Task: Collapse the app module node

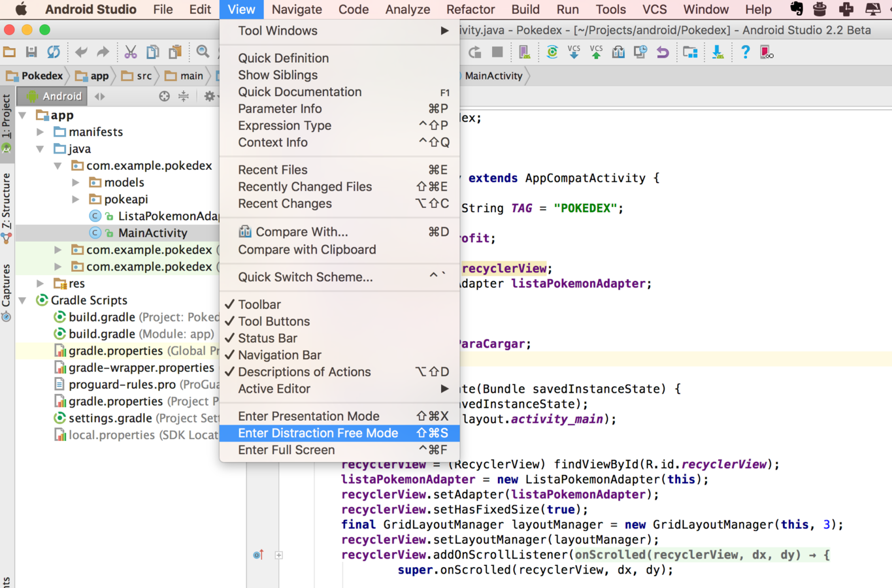Action: [x=23, y=115]
